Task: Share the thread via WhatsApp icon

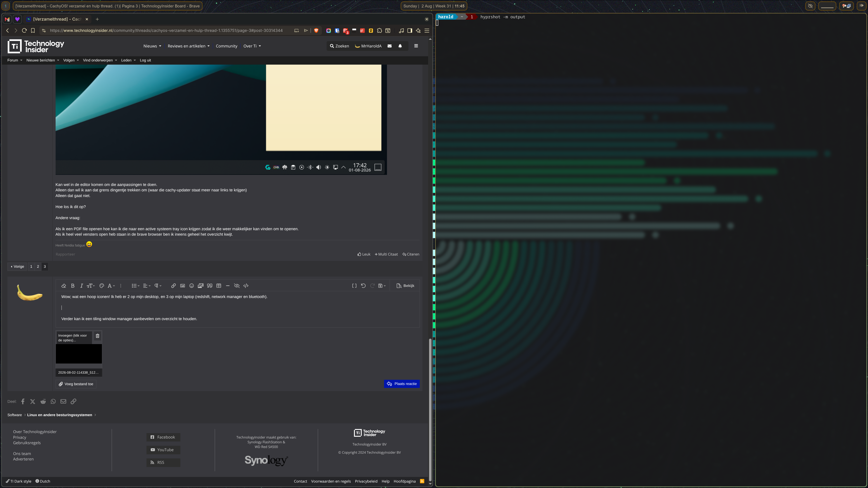Action: [53, 402]
